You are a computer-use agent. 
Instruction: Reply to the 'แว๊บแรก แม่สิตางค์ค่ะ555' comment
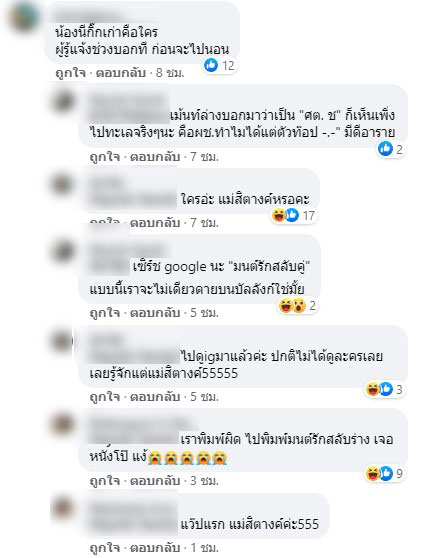tap(155, 547)
